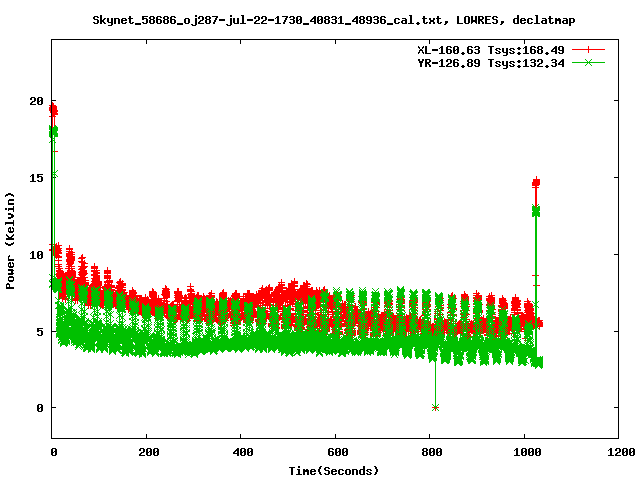The image size is (640, 480).
Task: Click the x-axis tick label 400
Action: point(243,452)
